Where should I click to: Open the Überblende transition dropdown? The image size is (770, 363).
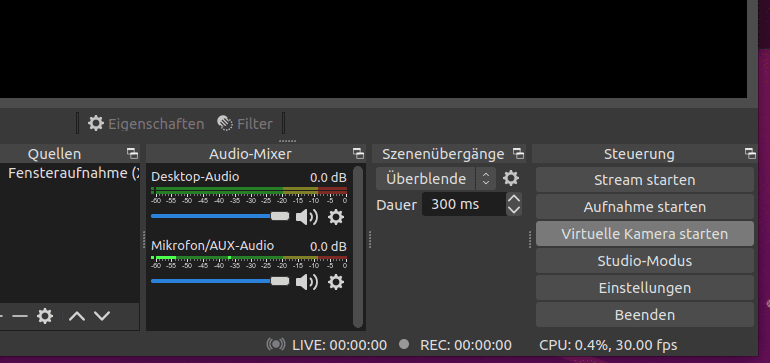[436, 178]
